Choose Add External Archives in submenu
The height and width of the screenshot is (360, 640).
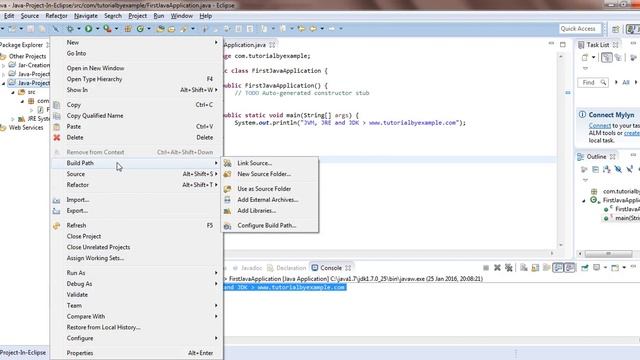[269, 200]
